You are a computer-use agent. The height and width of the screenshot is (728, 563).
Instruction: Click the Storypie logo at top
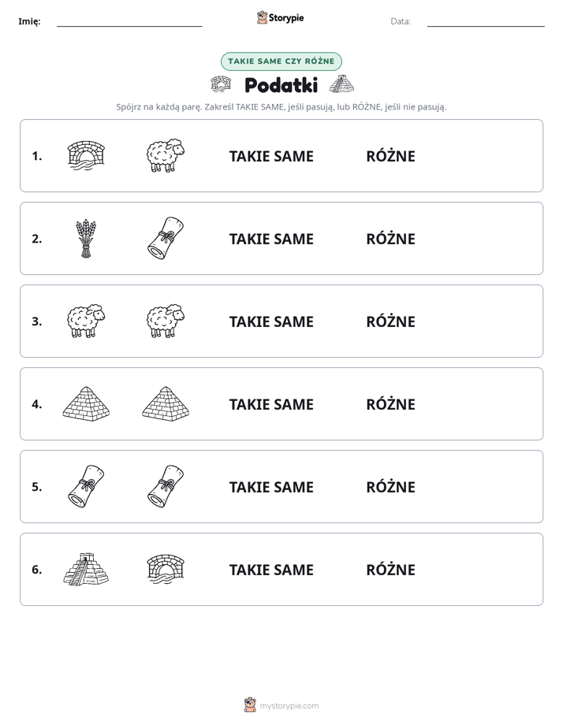pos(280,17)
